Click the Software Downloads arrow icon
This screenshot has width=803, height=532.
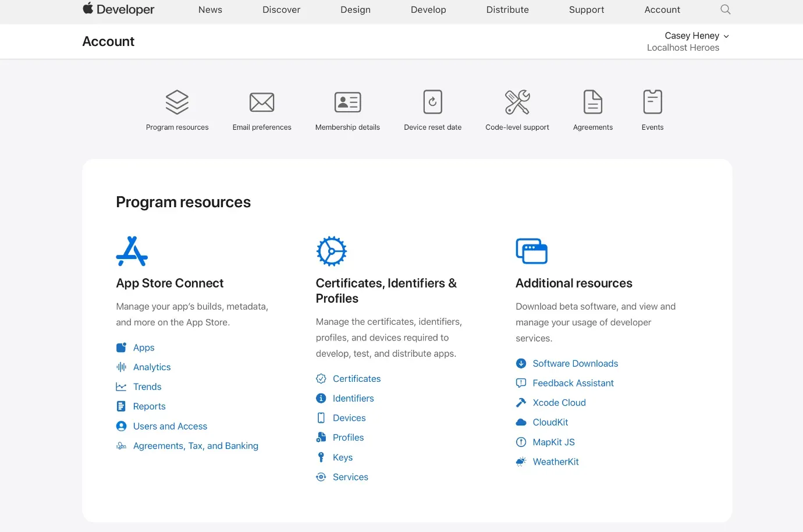pos(521,363)
